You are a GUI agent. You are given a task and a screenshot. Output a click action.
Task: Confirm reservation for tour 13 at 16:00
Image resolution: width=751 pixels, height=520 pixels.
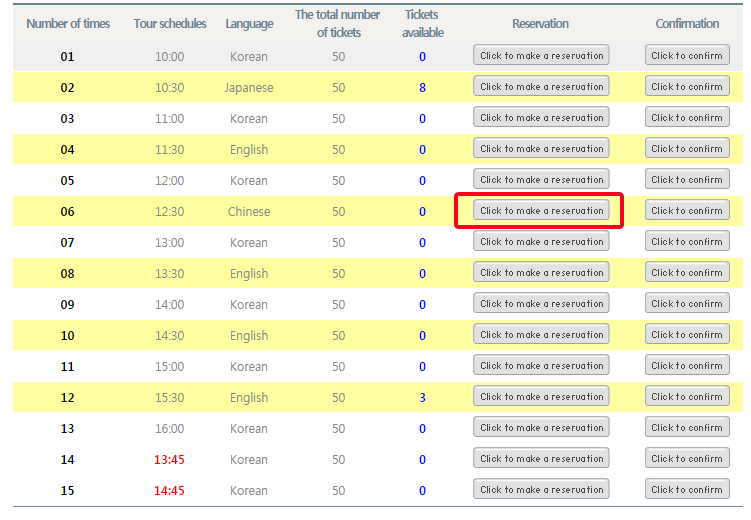[x=687, y=427]
